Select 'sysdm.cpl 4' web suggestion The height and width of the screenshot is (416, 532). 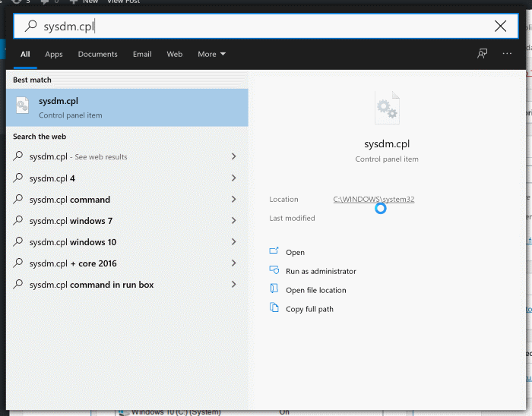(x=127, y=178)
